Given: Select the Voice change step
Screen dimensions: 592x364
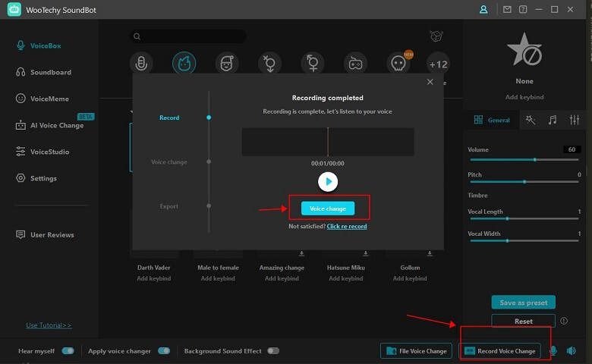Looking at the screenshot, I should tap(169, 162).
